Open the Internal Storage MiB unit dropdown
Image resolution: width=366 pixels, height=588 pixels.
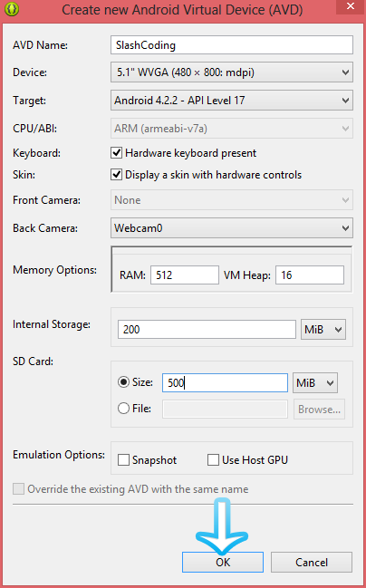coord(323,329)
